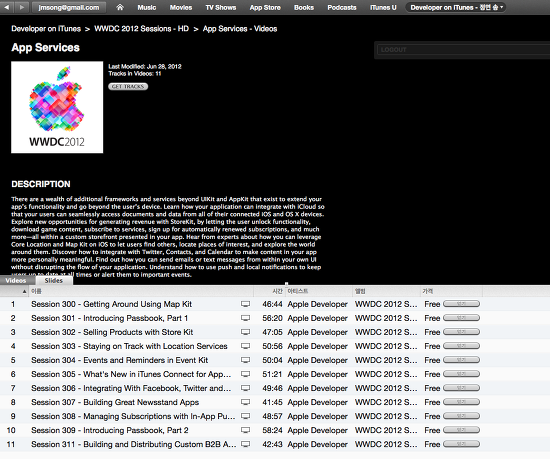Select "Session 300 - Getting Around Using Map Kit"
The image size is (550, 459).
point(112,304)
